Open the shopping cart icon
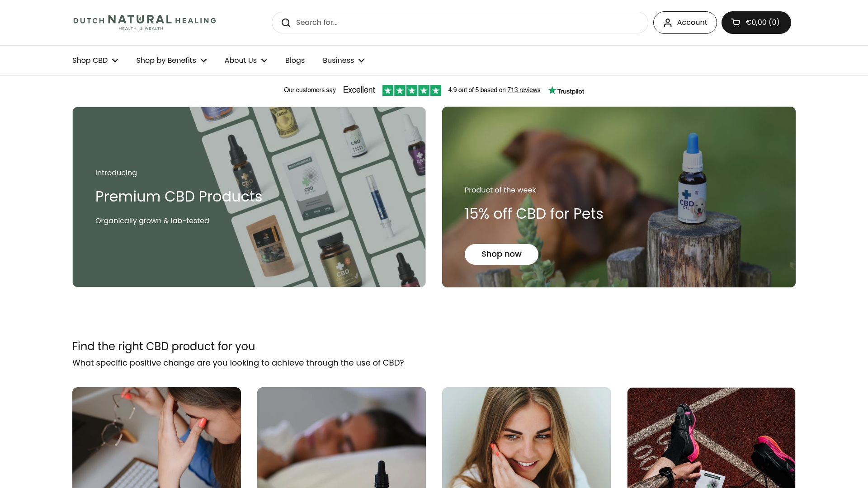This screenshot has height=488, width=868. point(736,23)
